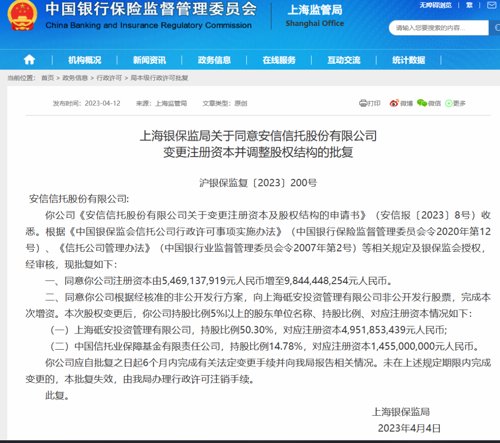500x443 pixels.
Task: Open the 在线服务 menu item
Action: tap(279, 60)
